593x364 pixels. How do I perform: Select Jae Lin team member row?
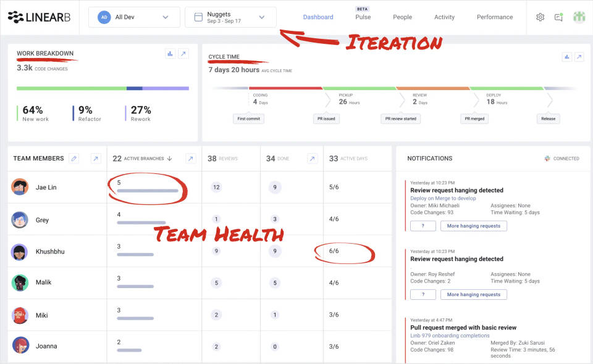(46, 187)
